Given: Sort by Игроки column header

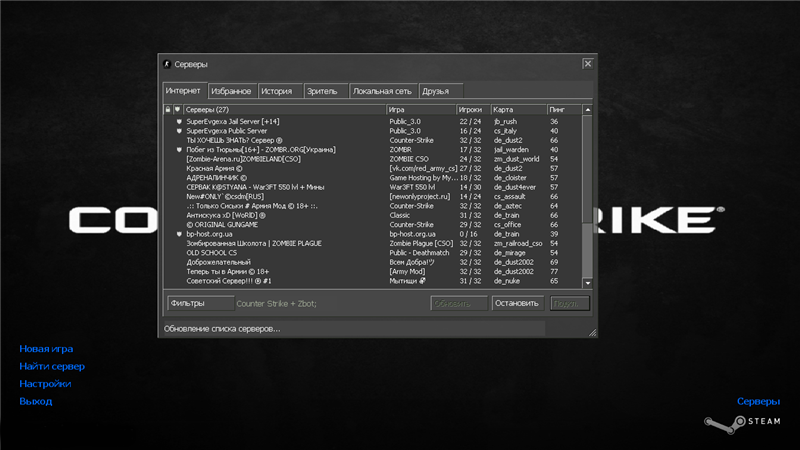Looking at the screenshot, I should [473, 109].
